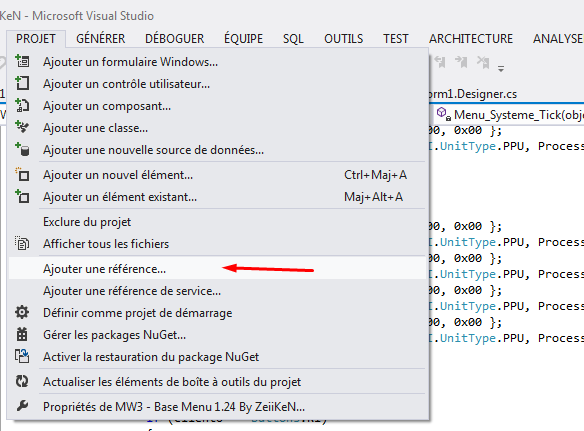Click the project properties wrench icon
Image resolution: width=584 pixels, height=431 pixels.
(22, 406)
